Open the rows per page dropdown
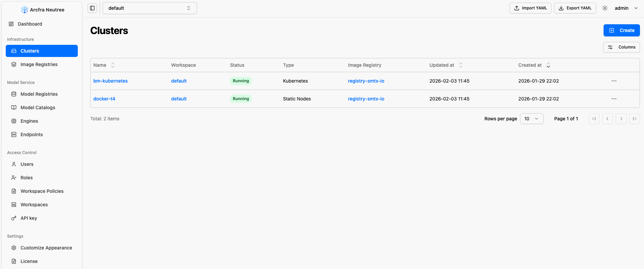644x269 pixels. [532, 119]
